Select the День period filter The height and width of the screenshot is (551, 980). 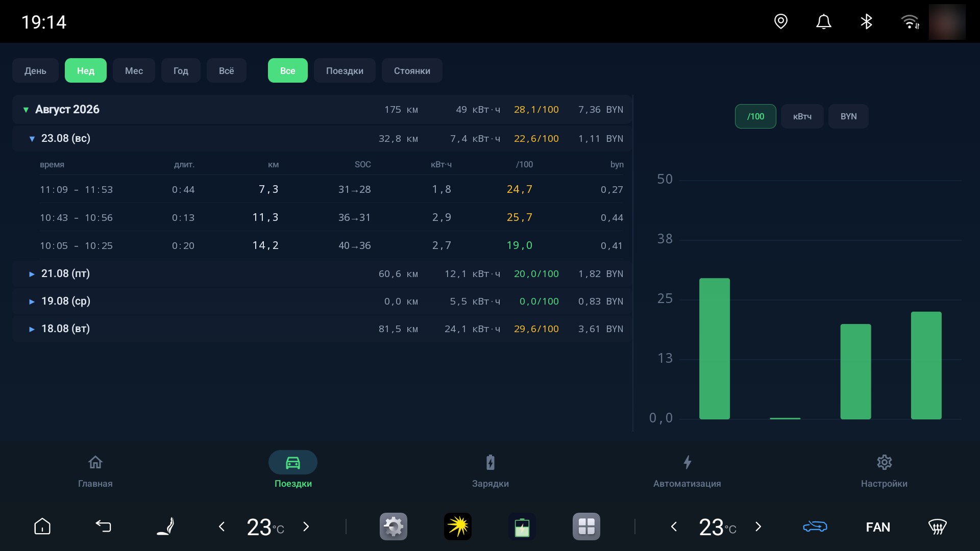point(35,70)
